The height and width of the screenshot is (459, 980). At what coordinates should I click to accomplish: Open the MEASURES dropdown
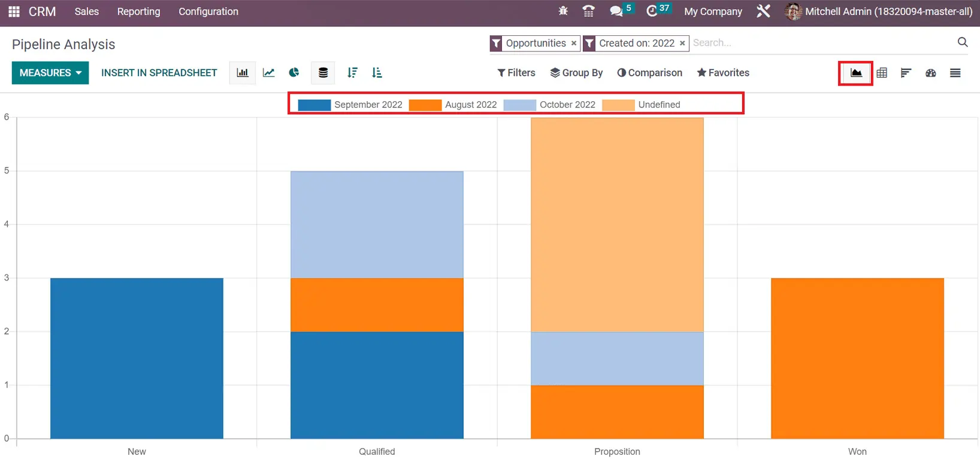(x=50, y=73)
